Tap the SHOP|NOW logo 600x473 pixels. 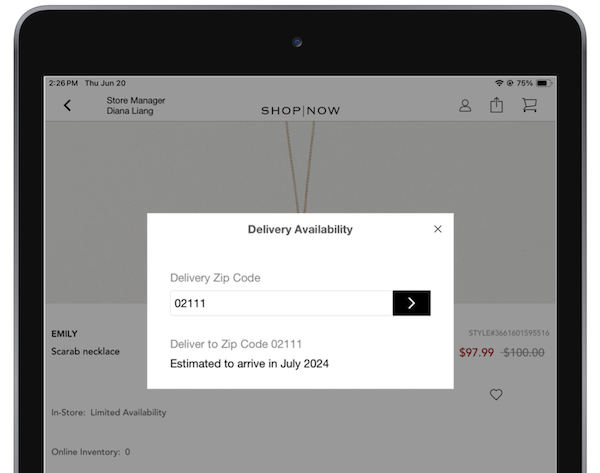pos(300,111)
